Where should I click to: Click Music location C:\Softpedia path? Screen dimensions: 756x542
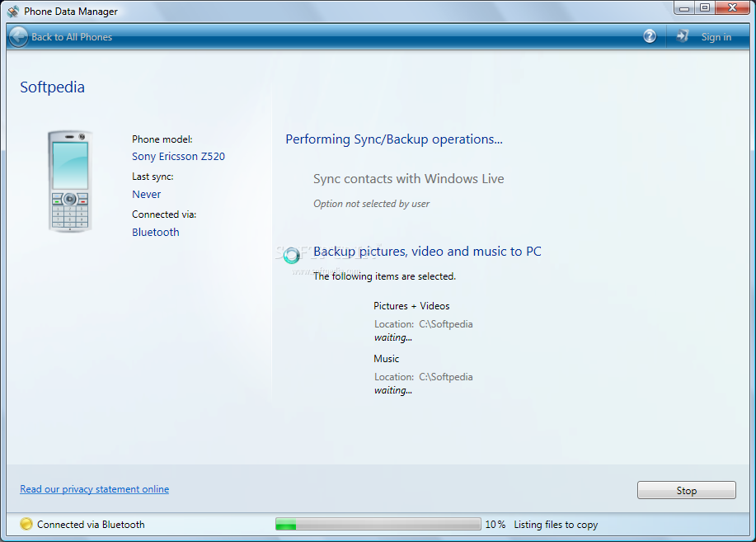click(x=445, y=377)
